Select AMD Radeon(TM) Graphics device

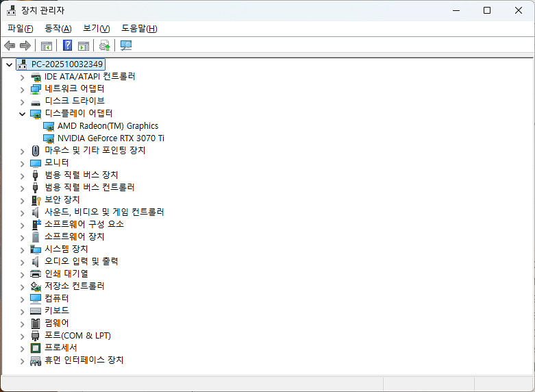(108, 125)
